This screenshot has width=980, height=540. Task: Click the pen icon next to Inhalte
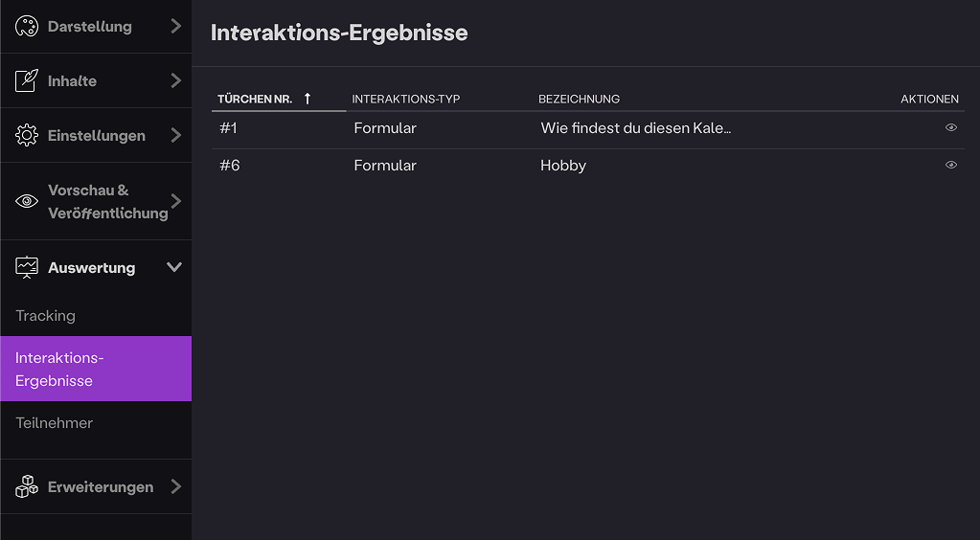click(x=27, y=80)
